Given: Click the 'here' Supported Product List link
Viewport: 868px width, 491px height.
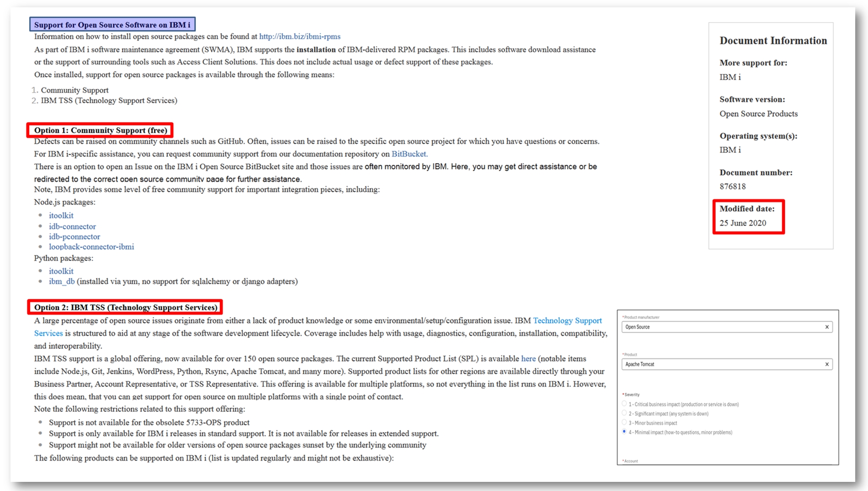Looking at the screenshot, I should pyautogui.click(x=528, y=359).
